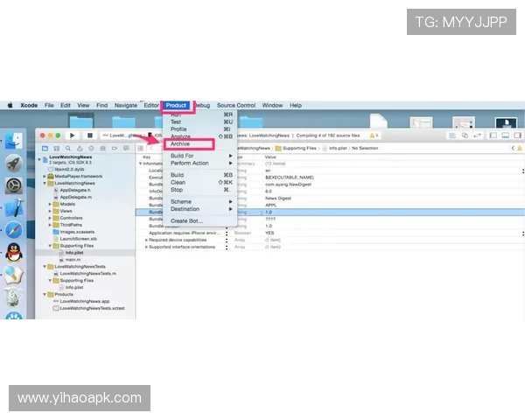The width and height of the screenshot is (525, 420).
Task: Toggle the bottom Debug area visibility
Action: (505, 136)
